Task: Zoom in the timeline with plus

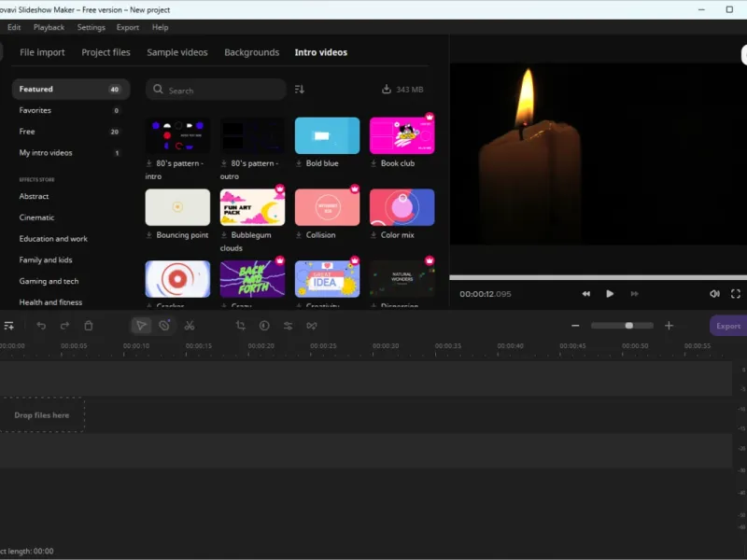Action: tap(669, 326)
